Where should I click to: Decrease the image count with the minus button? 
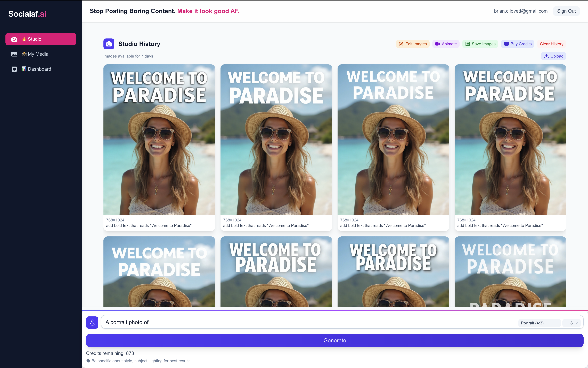tap(566, 323)
